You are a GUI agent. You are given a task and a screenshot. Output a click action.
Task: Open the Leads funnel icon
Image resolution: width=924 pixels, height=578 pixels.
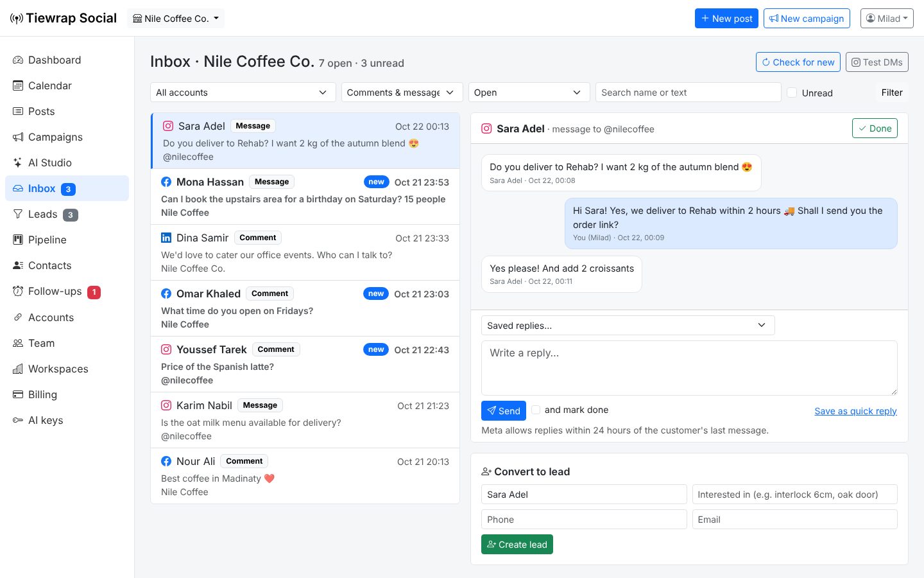[18, 214]
